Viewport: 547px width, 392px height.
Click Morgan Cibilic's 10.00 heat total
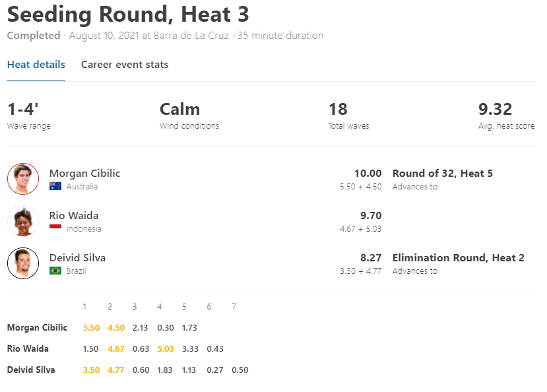368,174
